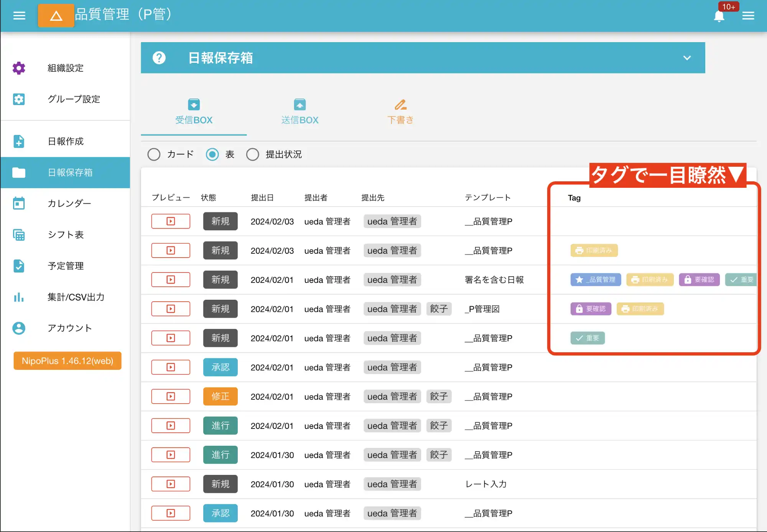Click the アカウント account icon

click(19, 328)
